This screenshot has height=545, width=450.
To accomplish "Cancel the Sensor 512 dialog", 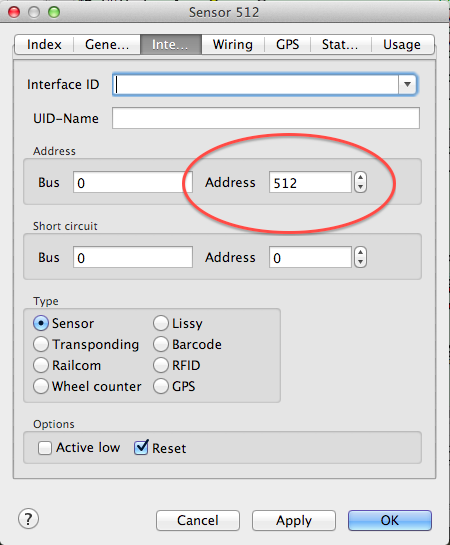I will click(198, 520).
